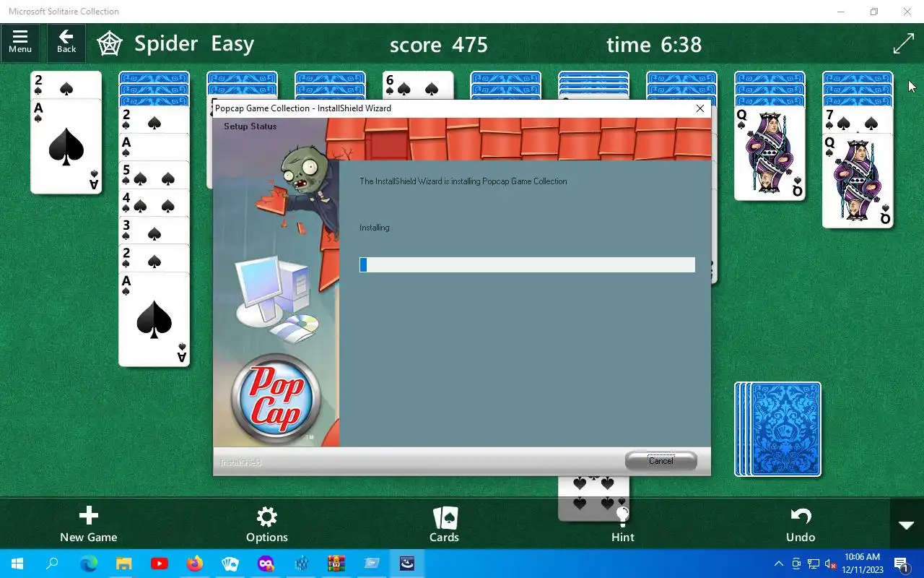Show hidden system tray icons

pos(779,564)
